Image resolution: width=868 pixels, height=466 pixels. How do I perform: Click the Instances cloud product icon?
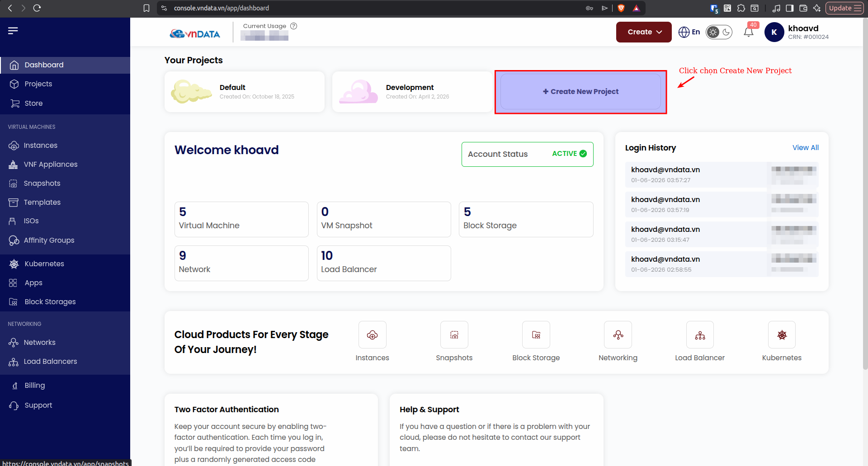point(373,335)
